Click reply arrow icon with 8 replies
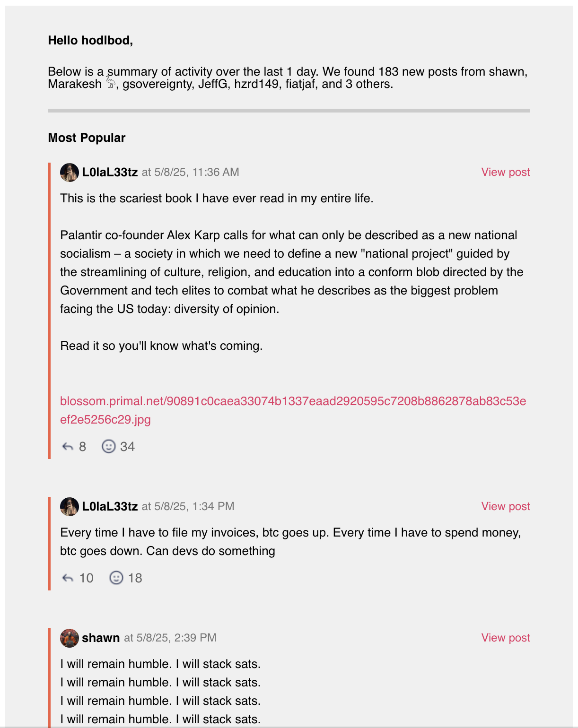Image resolution: width=578 pixels, height=728 pixels. 68,447
